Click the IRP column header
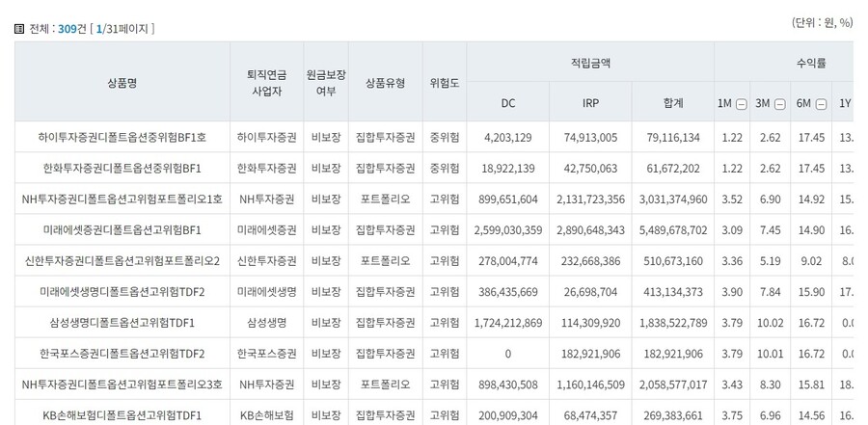868x425 pixels. (x=590, y=103)
